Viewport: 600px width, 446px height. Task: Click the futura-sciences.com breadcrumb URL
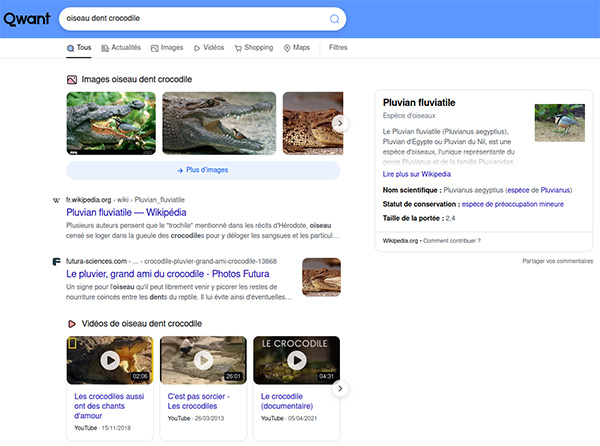coord(171,261)
